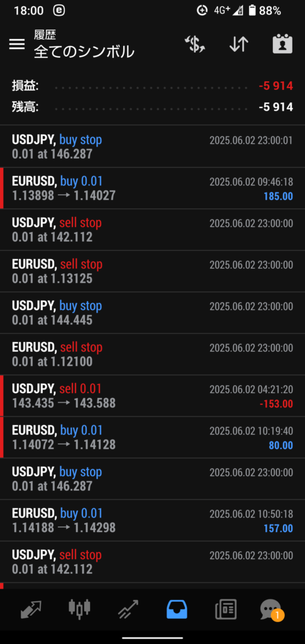Tap the currency filter dollar icon
The height and width of the screenshot is (644, 305).
pos(194,44)
